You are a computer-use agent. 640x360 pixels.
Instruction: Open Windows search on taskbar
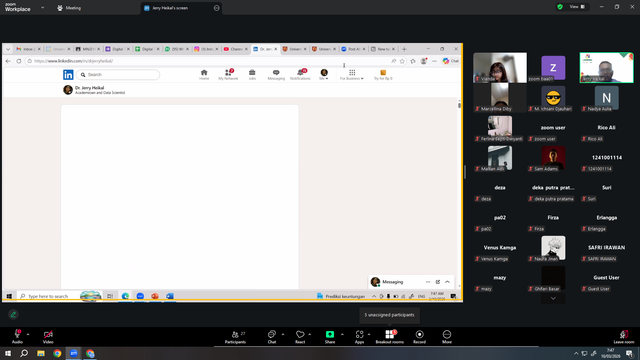click(24, 353)
